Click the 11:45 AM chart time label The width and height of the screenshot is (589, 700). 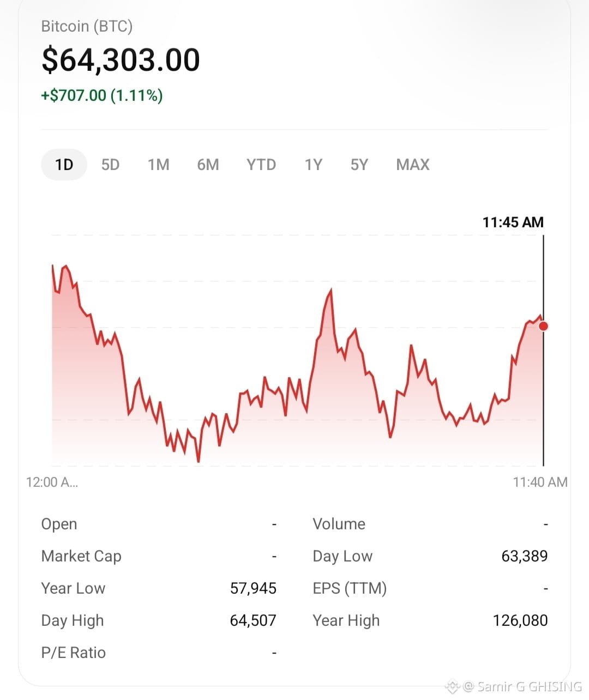pyautogui.click(x=513, y=222)
